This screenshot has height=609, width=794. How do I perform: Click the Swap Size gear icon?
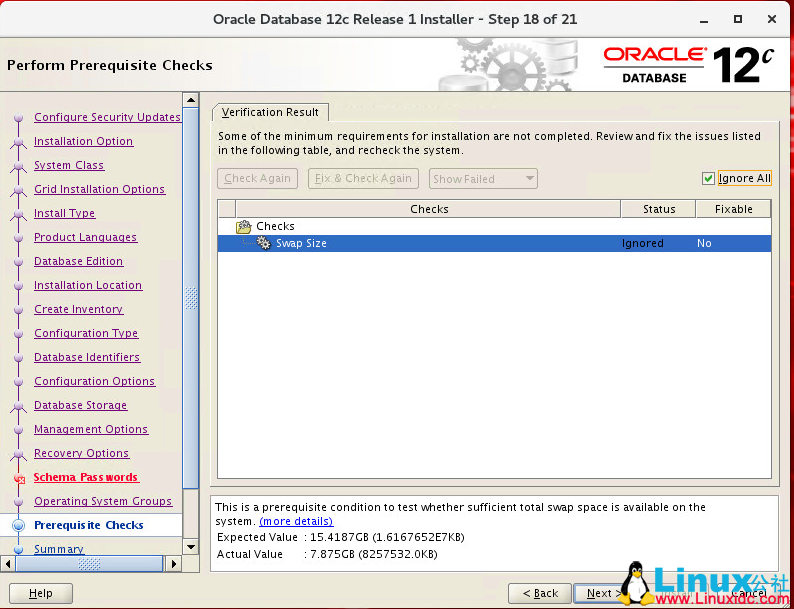click(263, 243)
